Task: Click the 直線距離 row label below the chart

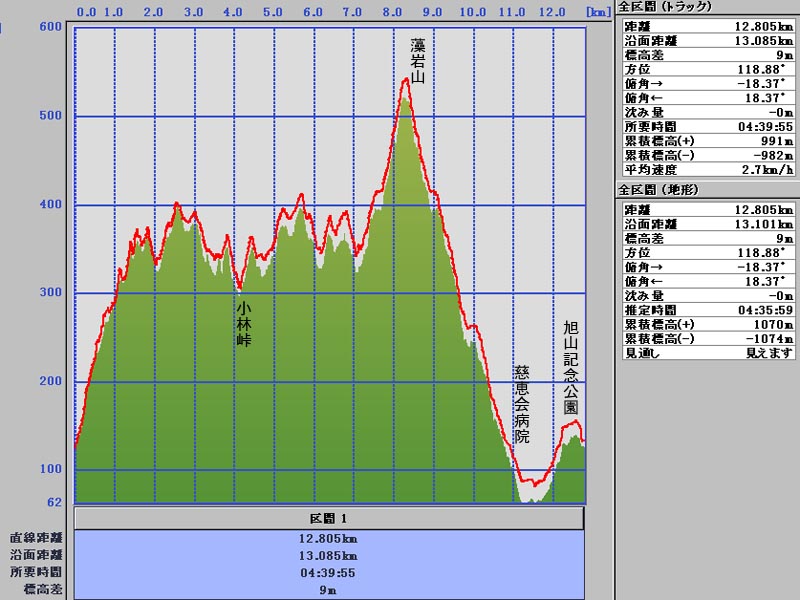Action: point(36,537)
